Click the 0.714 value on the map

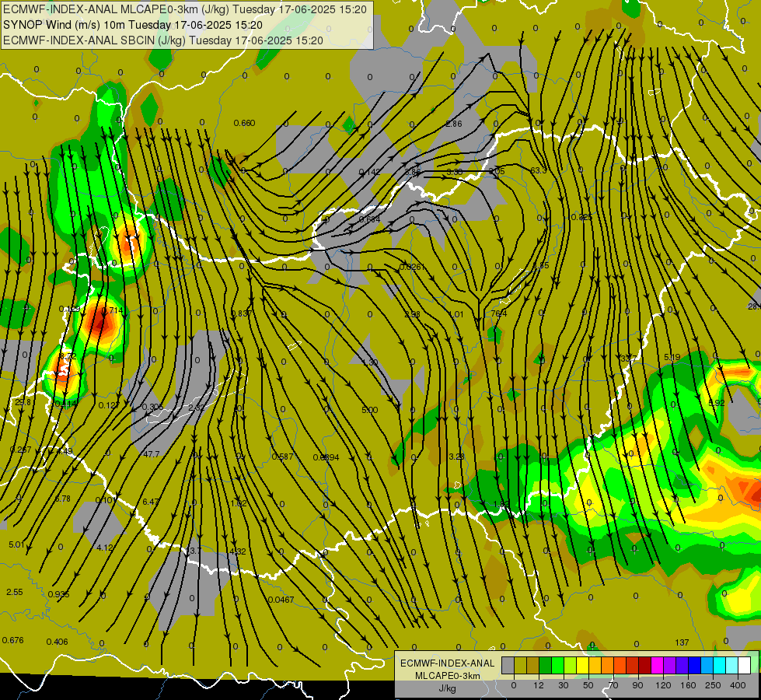pos(113,310)
